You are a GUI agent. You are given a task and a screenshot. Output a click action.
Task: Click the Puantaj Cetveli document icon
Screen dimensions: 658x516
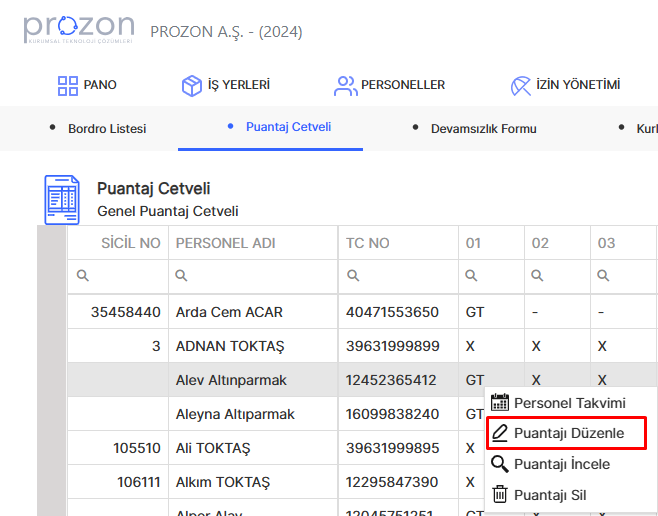tap(62, 200)
